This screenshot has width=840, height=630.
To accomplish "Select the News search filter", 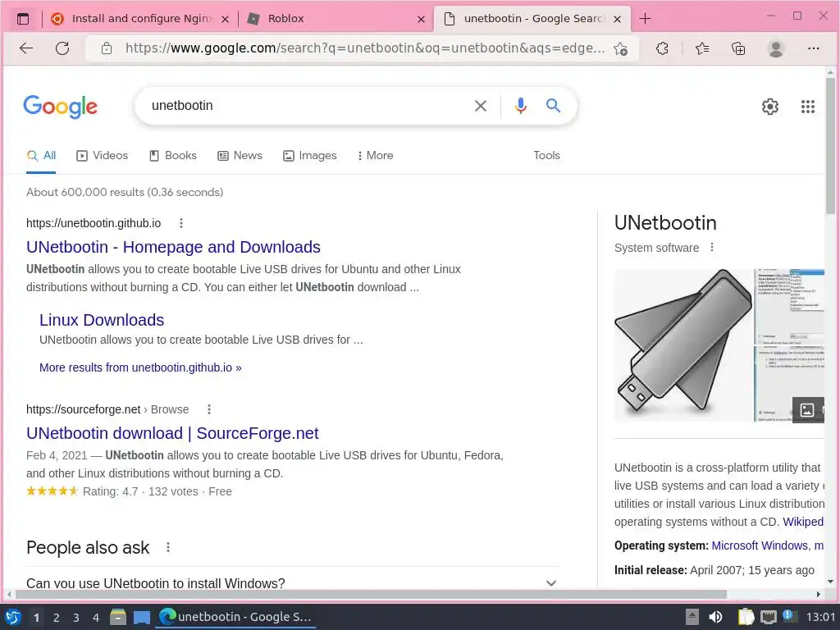I will click(x=240, y=155).
